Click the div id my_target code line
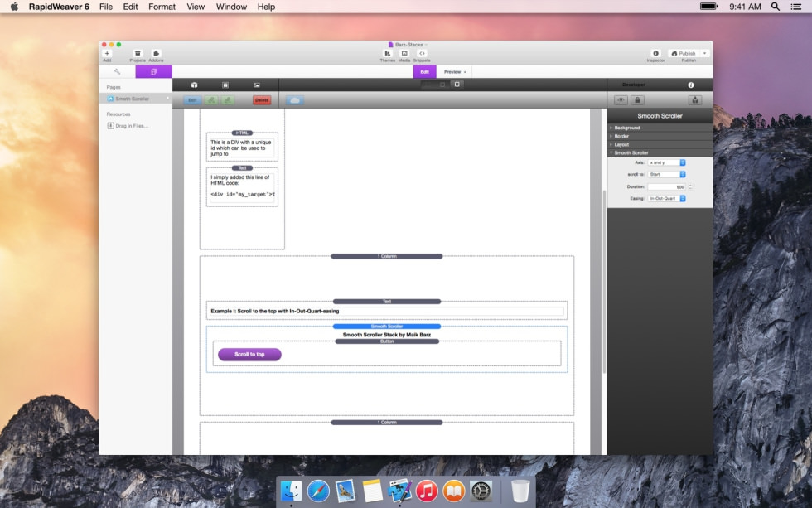Viewport: 812px width, 508px height. [x=242, y=194]
